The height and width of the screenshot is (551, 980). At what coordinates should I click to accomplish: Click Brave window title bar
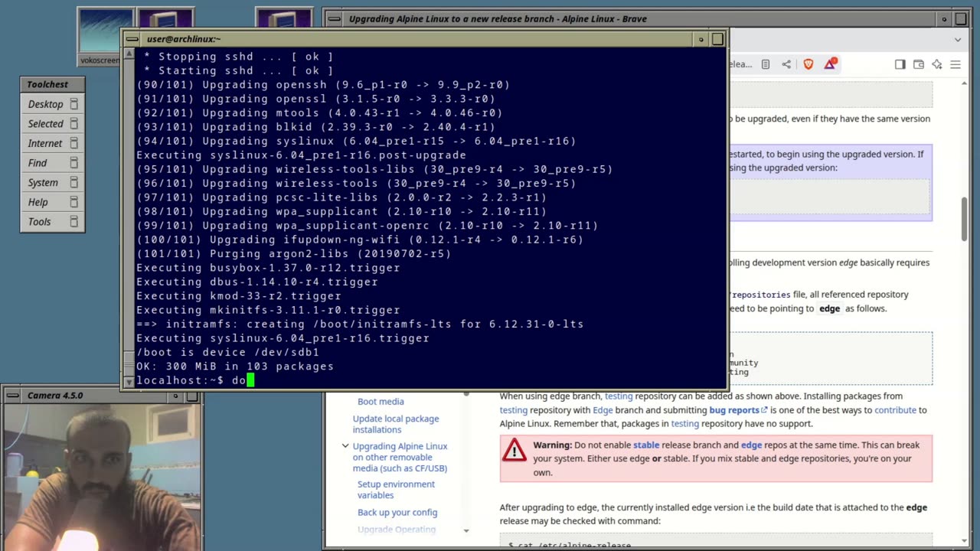[639, 19]
